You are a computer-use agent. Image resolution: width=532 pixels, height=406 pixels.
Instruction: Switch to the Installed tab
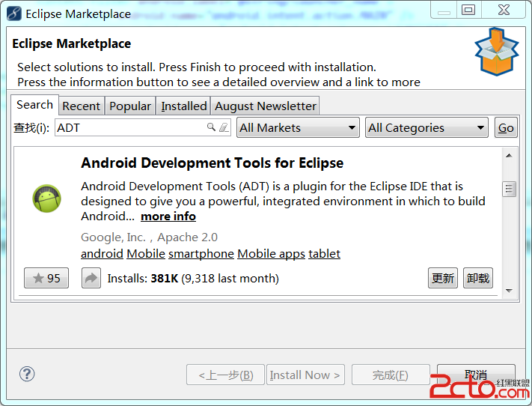coord(183,106)
